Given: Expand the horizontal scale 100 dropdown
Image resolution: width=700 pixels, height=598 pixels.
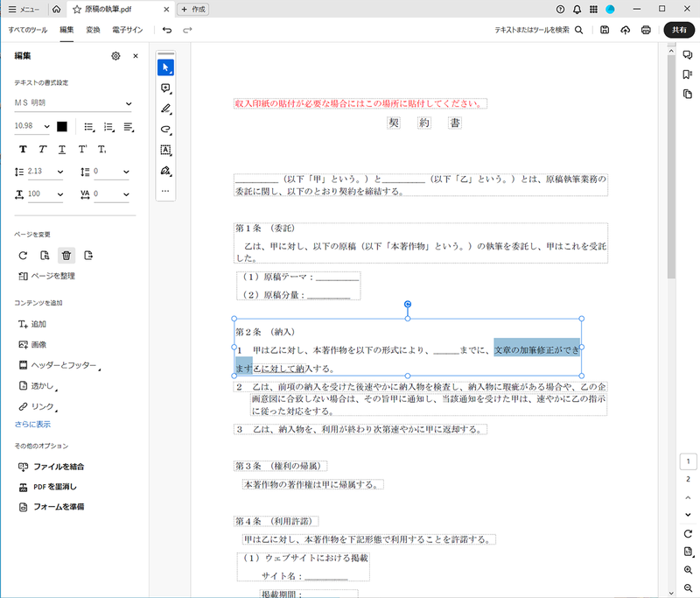Looking at the screenshot, I should click(x=60, y=194).
